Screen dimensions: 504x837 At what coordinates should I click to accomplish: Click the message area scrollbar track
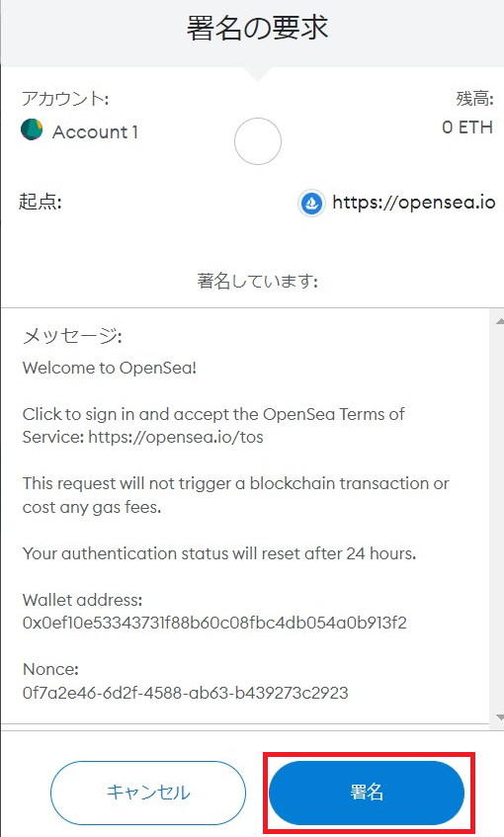(499, 520)
